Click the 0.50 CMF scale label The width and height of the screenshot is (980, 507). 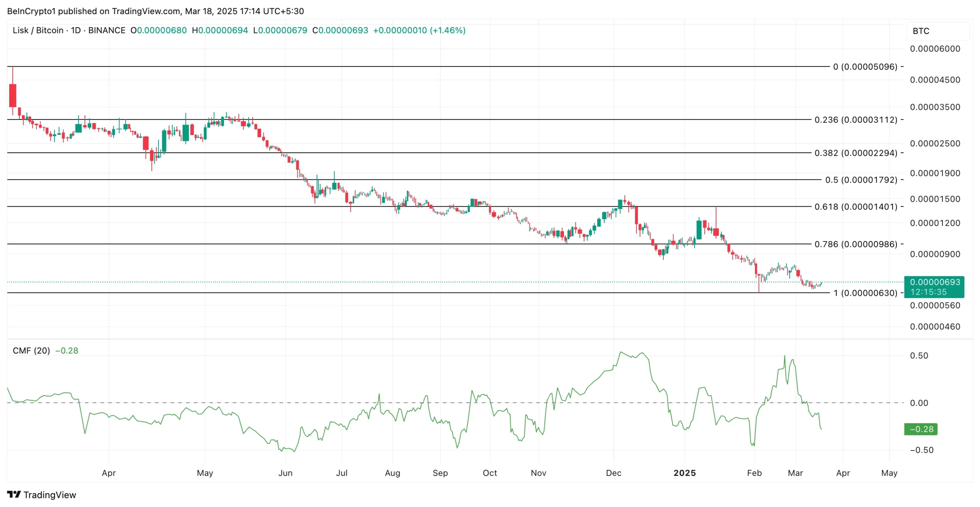(919, 355)
